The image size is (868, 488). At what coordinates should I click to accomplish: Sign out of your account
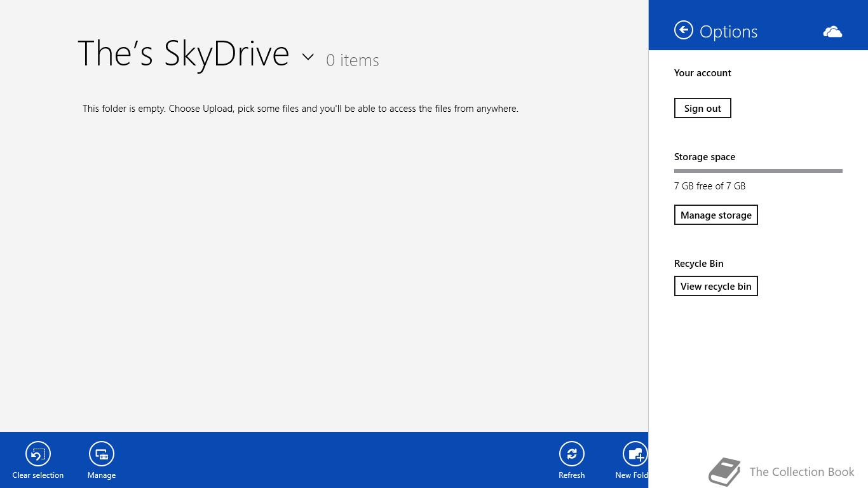pyautogui.click(x=703, y=108)
